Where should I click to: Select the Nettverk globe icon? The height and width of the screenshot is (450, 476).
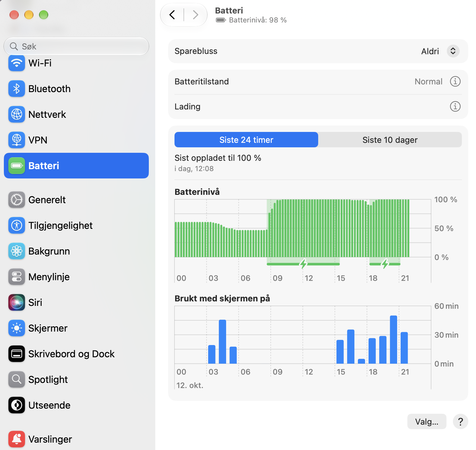coord(17,114)
